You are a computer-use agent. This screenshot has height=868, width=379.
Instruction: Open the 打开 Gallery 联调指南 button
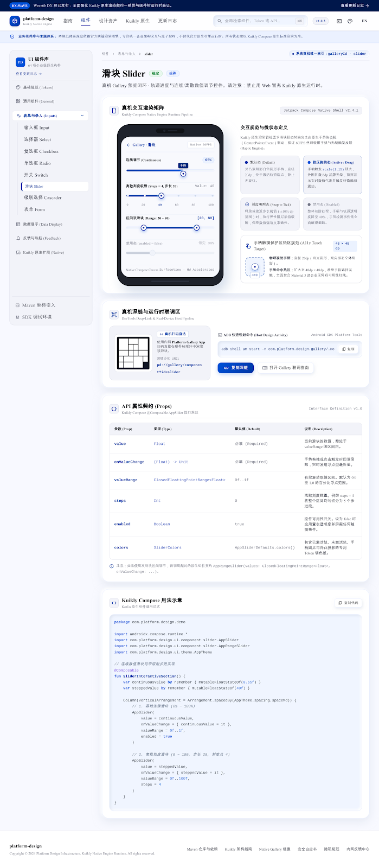(x=286, y=367)
